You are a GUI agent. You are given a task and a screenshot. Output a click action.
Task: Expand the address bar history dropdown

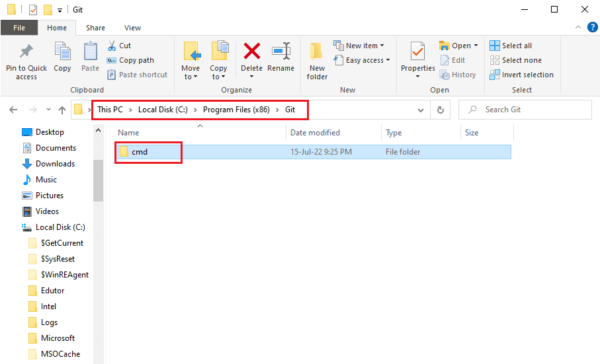pyautogui.click(x=422, y=110)
